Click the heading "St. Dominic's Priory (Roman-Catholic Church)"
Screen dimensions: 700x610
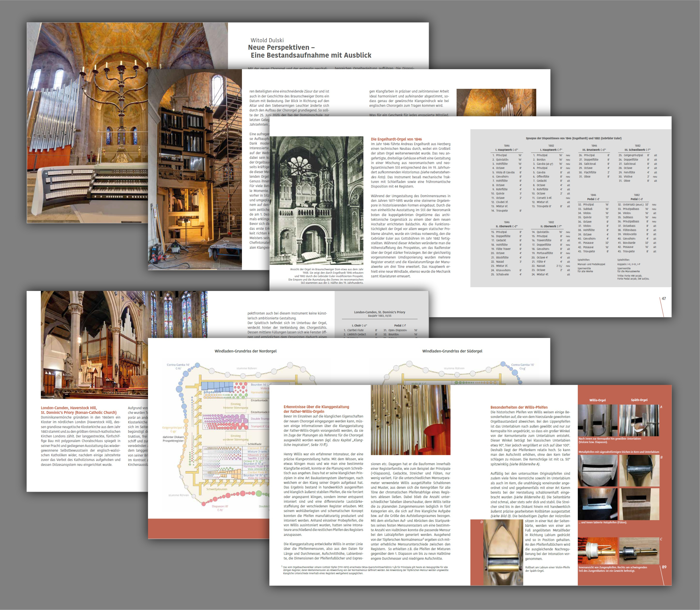[79, 412]
